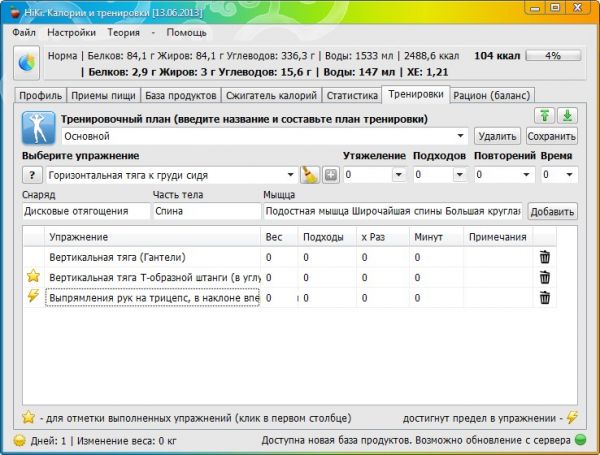Delete the Вертикальная тяга (Гантели) row with its trash icon
Screen dimensions: 600x455
point(545,257)
